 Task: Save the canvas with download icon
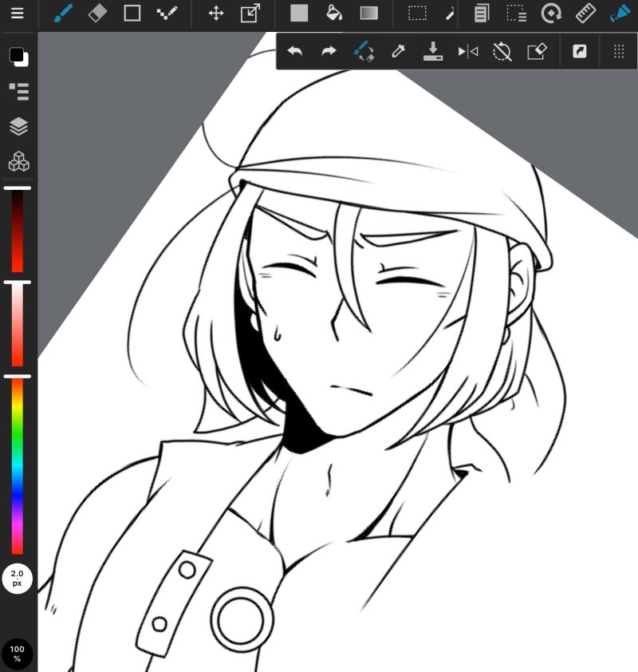433,51
